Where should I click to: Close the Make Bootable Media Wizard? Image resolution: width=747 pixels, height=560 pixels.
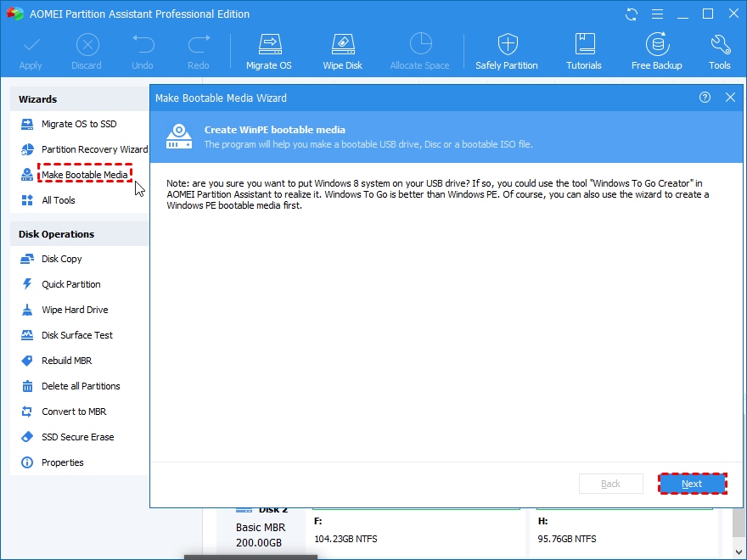[730, 98]
